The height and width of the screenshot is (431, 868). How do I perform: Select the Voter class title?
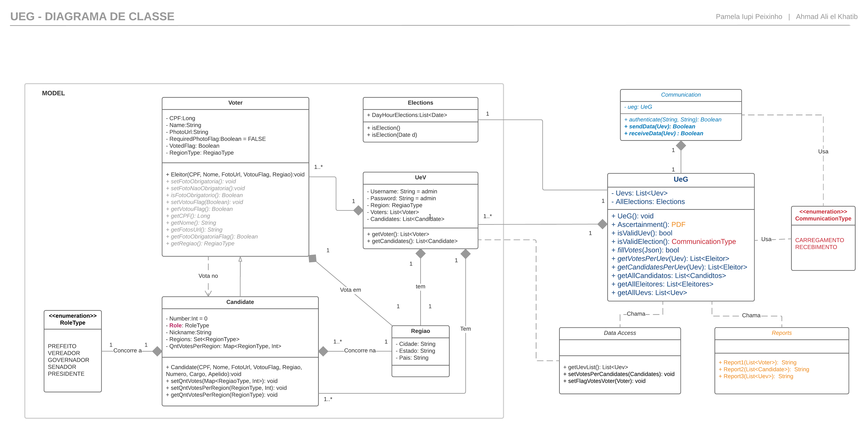click(235, 103)
